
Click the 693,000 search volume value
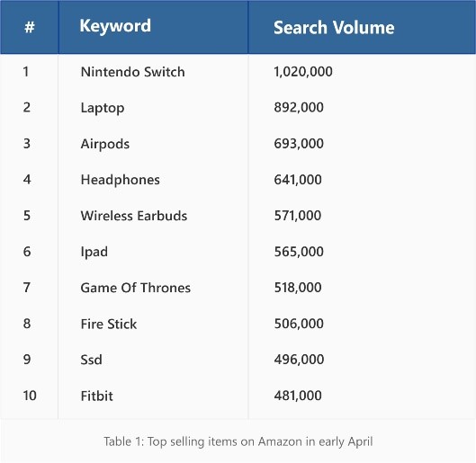tap(299, 144)
